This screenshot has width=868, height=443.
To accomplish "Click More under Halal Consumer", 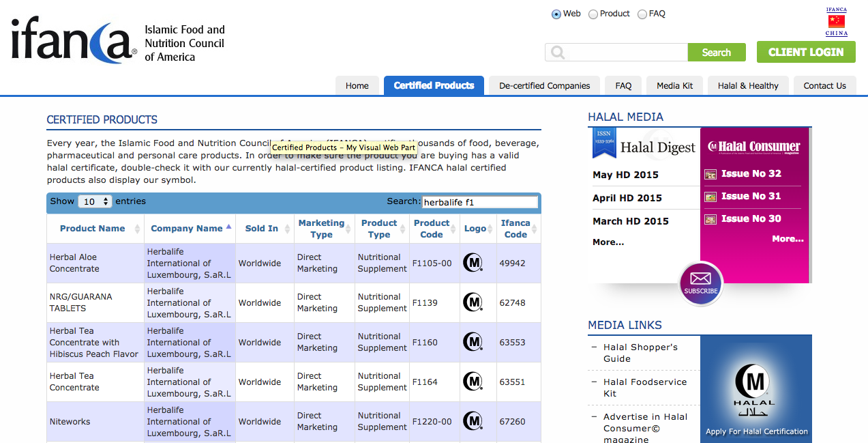I will tap(788, 239).
